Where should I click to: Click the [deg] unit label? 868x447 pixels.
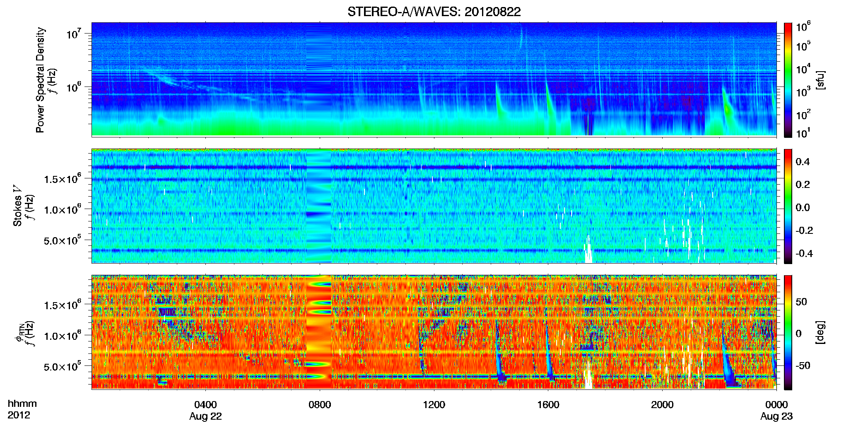pos(820,332)
